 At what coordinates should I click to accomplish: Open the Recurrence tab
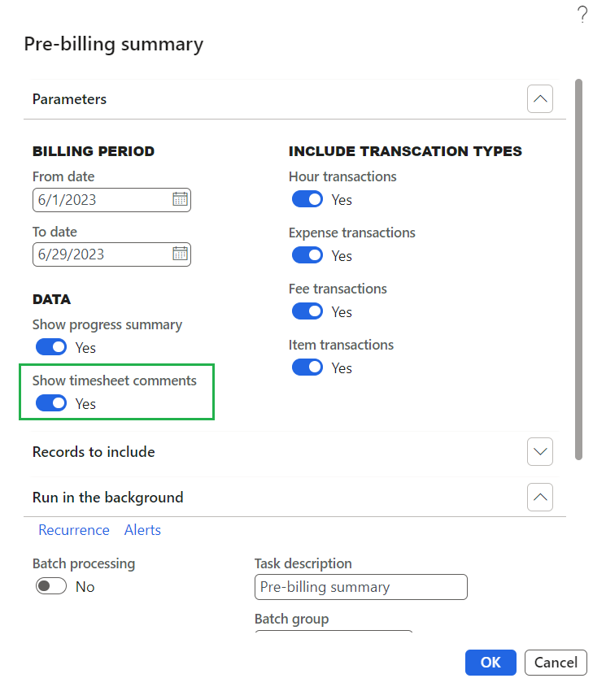[74, 530]
